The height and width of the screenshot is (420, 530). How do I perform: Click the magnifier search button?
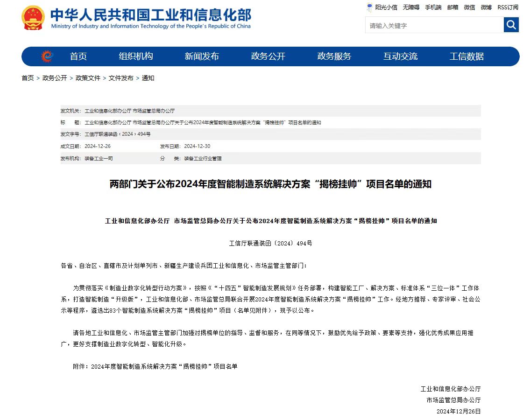[x=511, y=25]
